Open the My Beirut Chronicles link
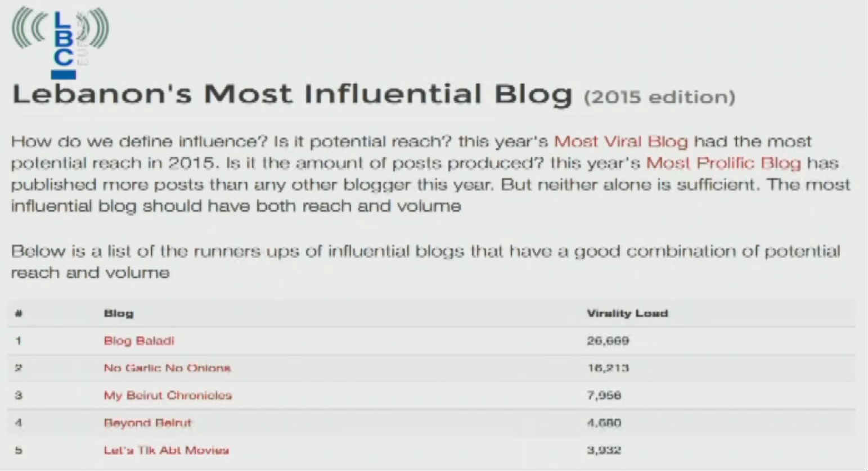Screen dimensions: 868x471 pyautogui.click(x=168, y=395)
